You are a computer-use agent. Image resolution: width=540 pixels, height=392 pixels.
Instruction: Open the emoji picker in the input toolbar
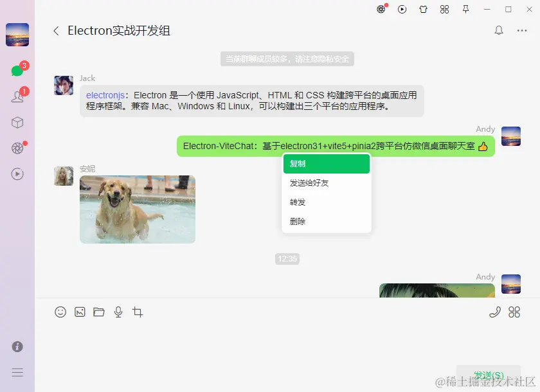(x=60, y=312)
